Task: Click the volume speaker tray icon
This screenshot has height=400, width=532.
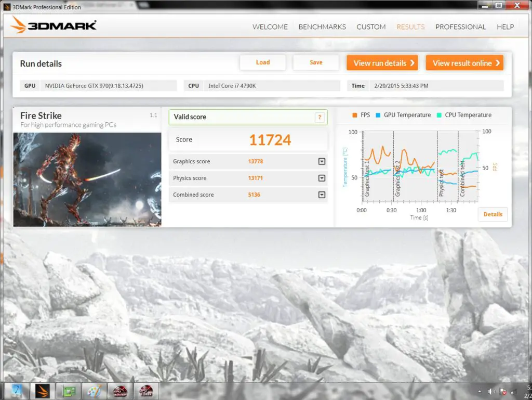Action: click(x=491, y=392)
